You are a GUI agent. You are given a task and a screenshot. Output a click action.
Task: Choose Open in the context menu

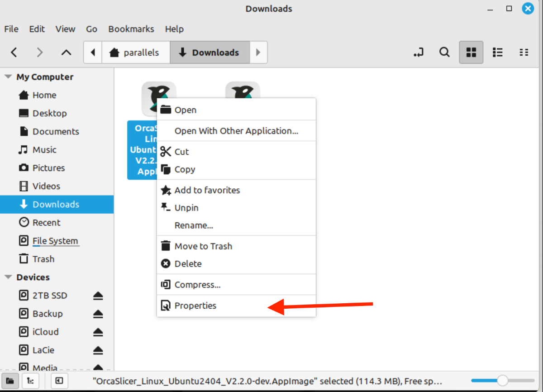(x=236, y=110)
